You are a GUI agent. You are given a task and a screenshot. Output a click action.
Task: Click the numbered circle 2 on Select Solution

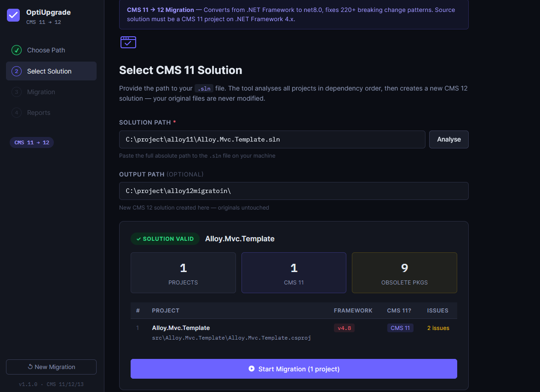[x=17, y=71]
